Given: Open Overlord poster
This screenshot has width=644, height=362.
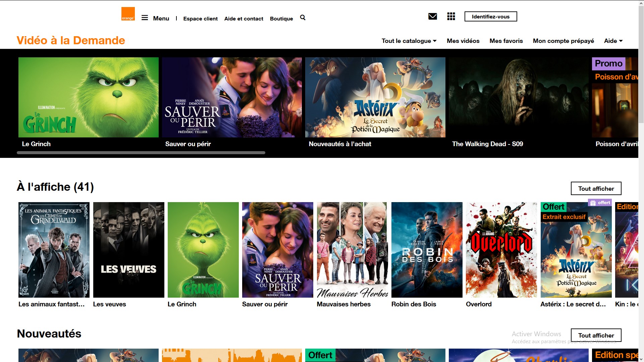Looking at the screenshot, I should tap(501, 250).
